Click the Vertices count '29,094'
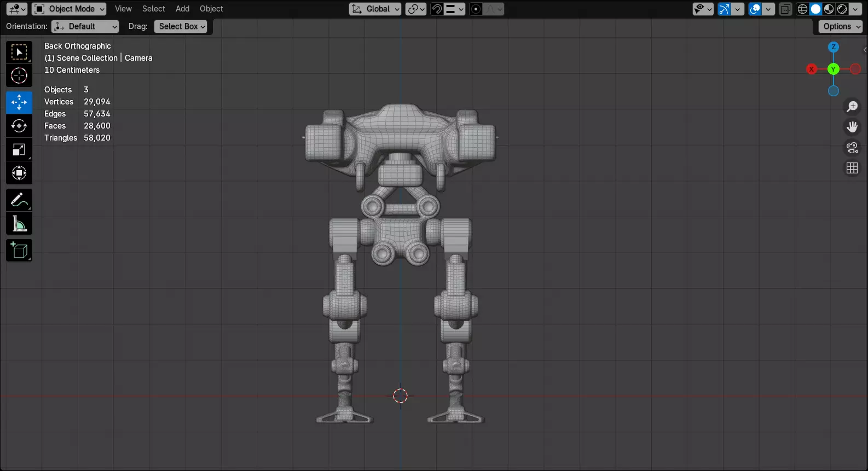The height and width of the screenshot is (471, 868). [97, 102]
